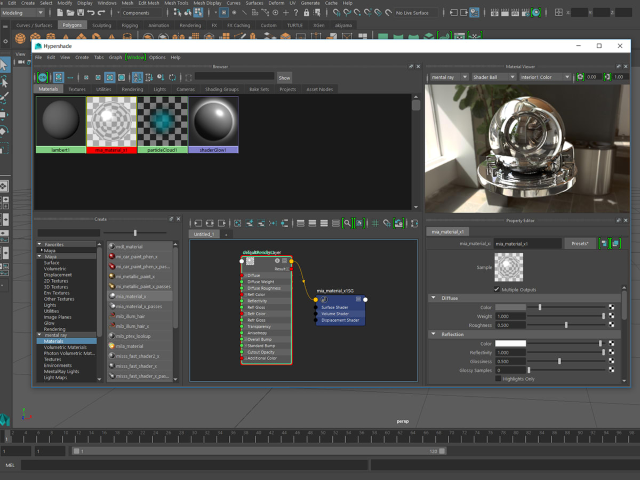
Task: Open the Hypershade Window menu
Action: pyautogui.click(x=135, y=57)
